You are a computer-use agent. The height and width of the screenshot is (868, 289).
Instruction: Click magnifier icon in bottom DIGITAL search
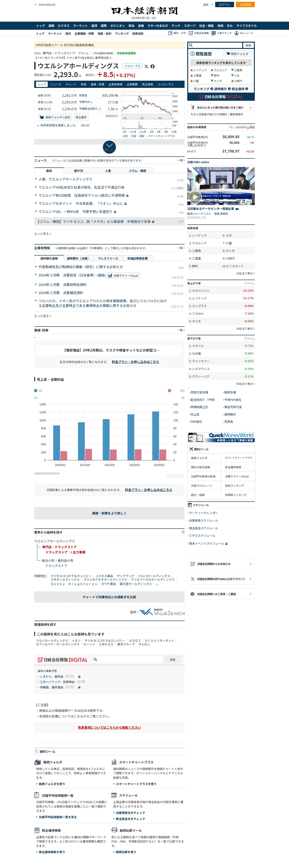[95, 659]
